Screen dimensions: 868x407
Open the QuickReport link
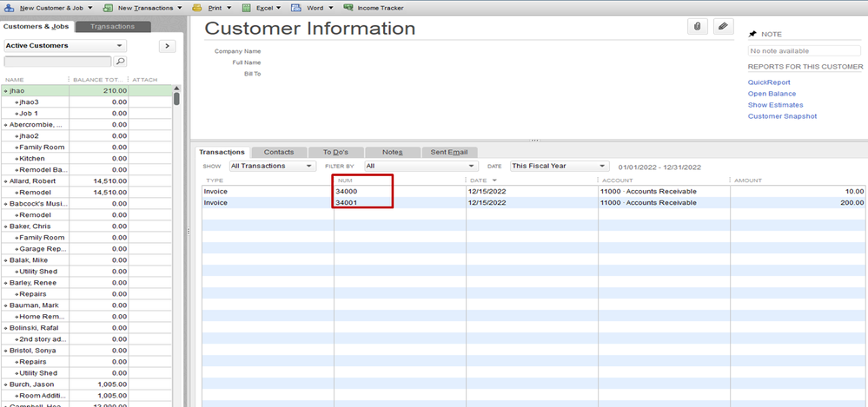769,82
